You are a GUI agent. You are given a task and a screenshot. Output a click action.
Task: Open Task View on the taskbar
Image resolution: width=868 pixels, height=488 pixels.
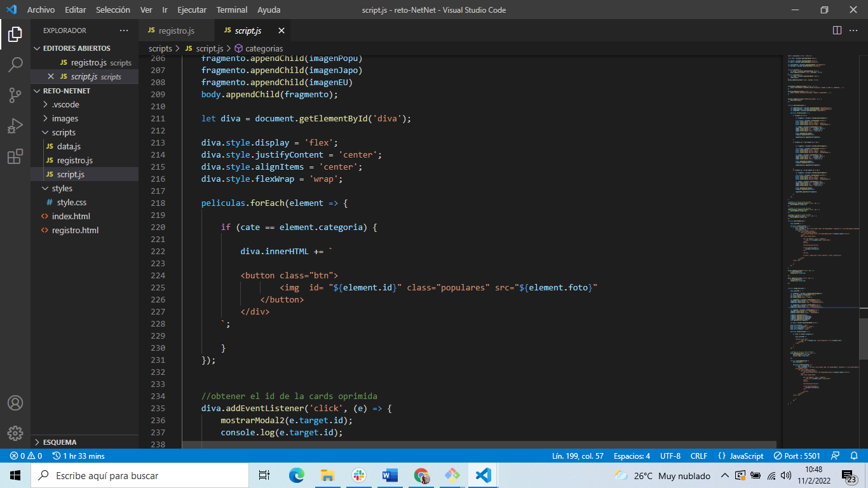[x=264, y=475]
